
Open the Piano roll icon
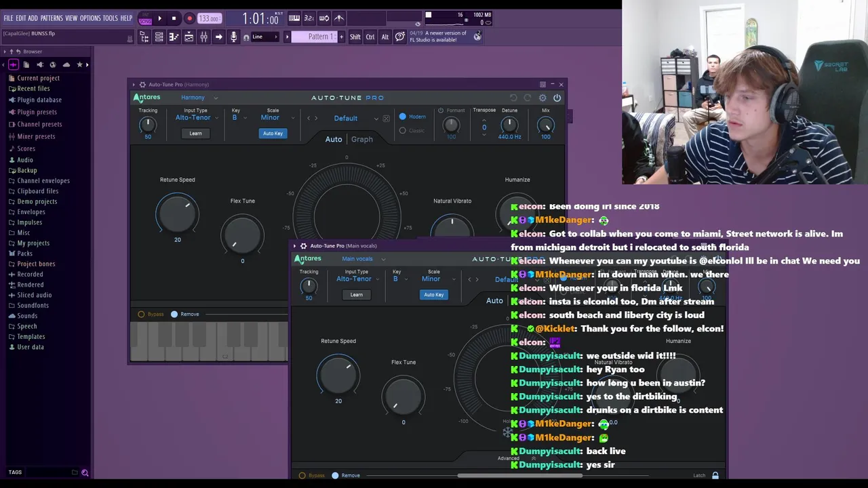pos(174,37)
